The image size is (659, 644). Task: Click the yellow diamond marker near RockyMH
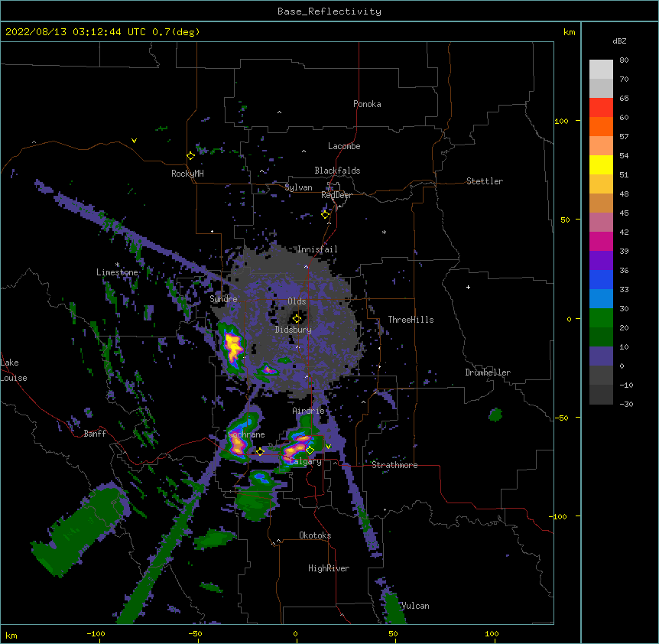tap(190, 156)
